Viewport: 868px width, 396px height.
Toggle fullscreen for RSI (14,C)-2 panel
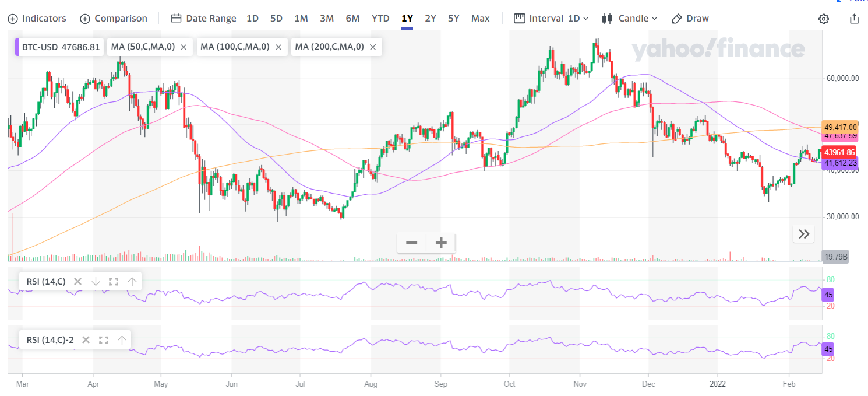104,339
